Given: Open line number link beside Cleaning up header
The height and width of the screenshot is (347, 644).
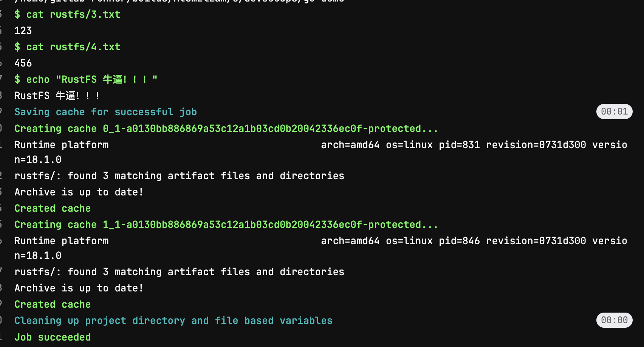Looking at the screenshot, I should pos(1,321).
